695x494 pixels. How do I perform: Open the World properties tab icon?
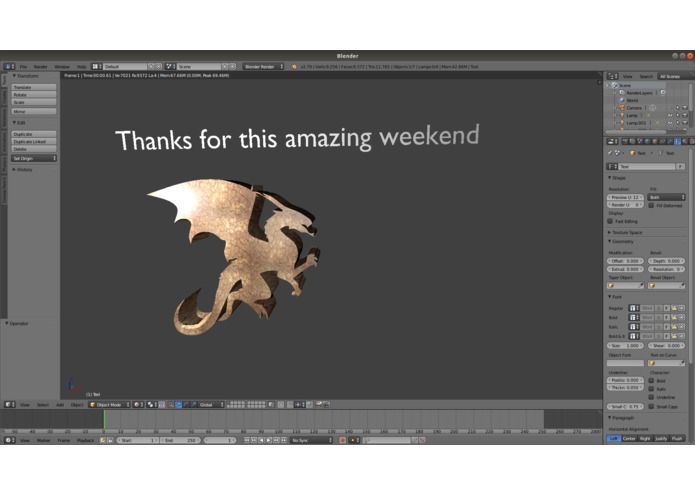coord(648,141)
